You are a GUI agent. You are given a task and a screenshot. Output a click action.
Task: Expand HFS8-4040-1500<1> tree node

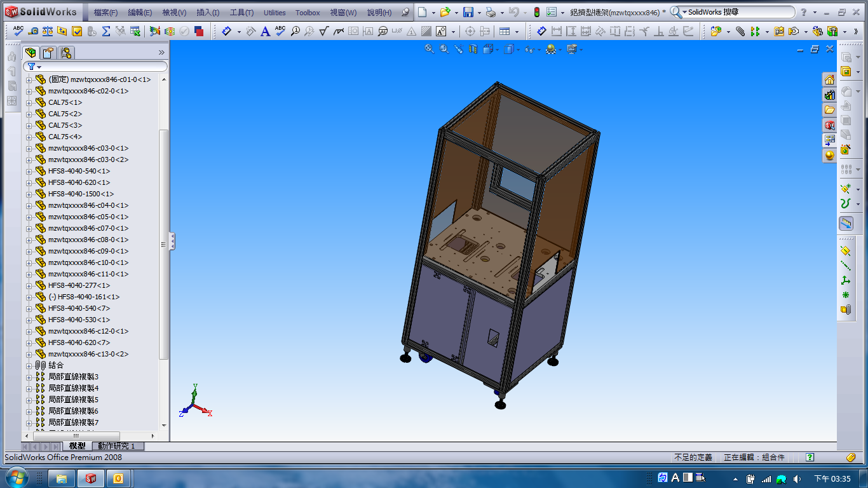(x=29, y=194)
